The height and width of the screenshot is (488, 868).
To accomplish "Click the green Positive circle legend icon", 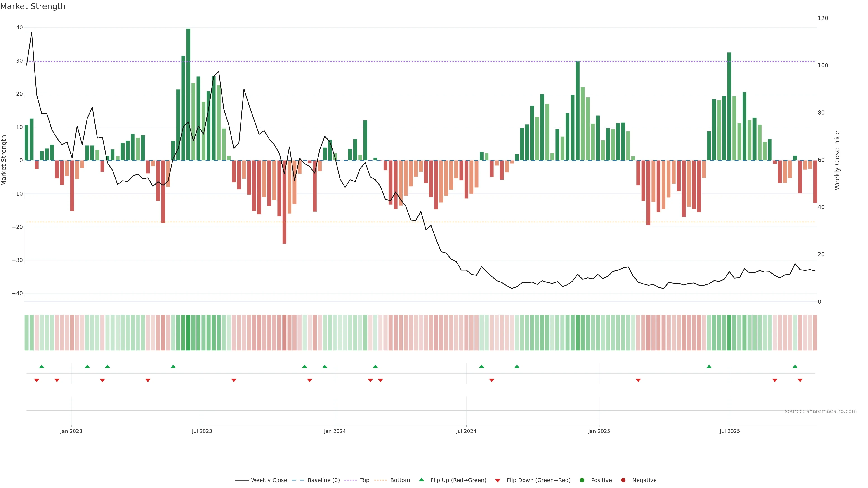I will (582, 480).
